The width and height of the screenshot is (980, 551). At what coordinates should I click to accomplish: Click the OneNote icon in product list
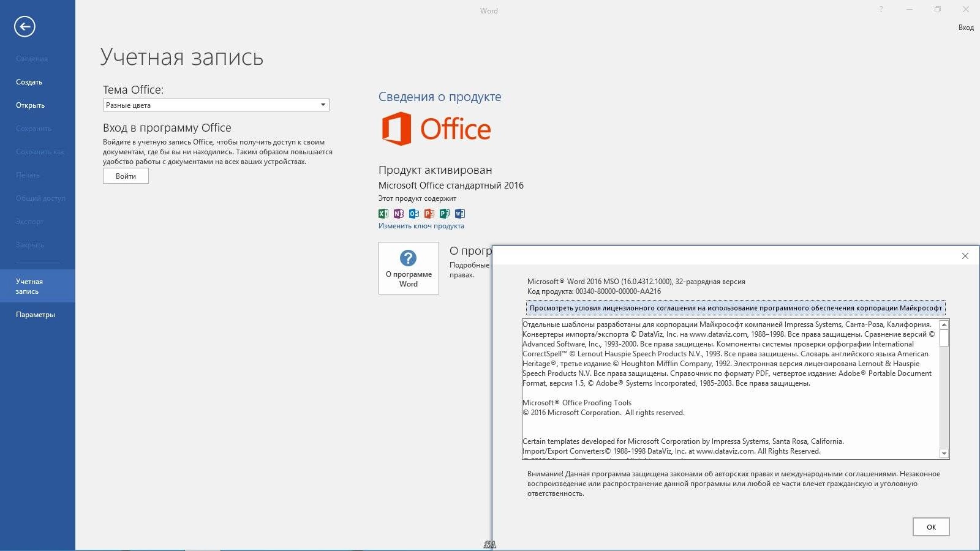coord(398,214)
